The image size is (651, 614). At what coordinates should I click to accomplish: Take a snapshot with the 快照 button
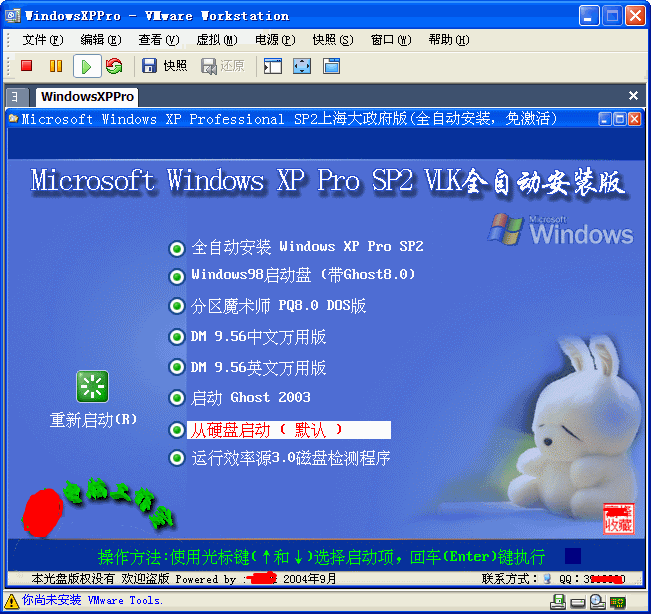point(164,66)
